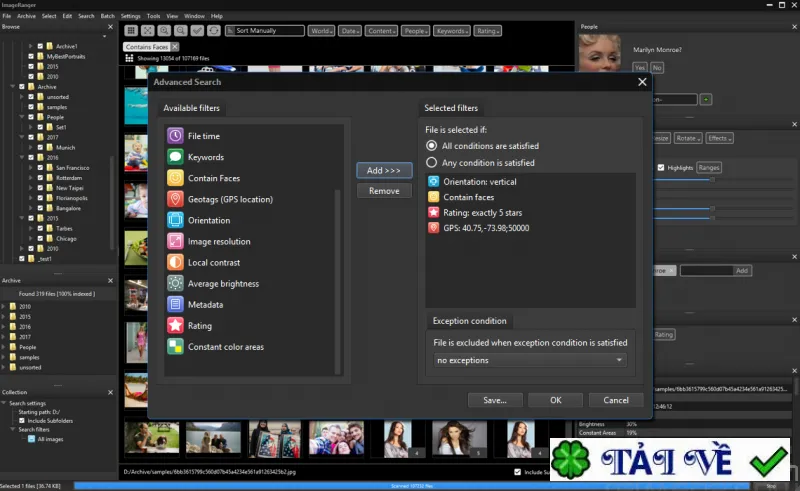Open the Settings menu
The image size is (800, 491).
coord(131,16)
